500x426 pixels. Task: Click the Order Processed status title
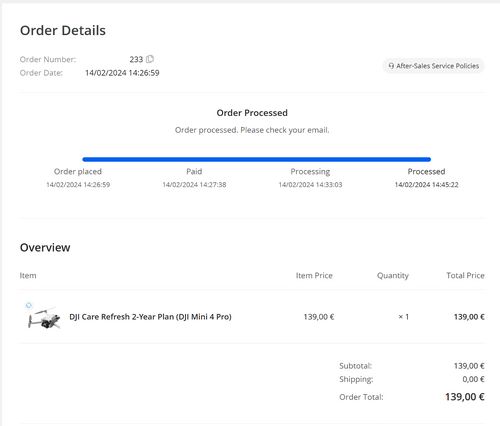252,113
